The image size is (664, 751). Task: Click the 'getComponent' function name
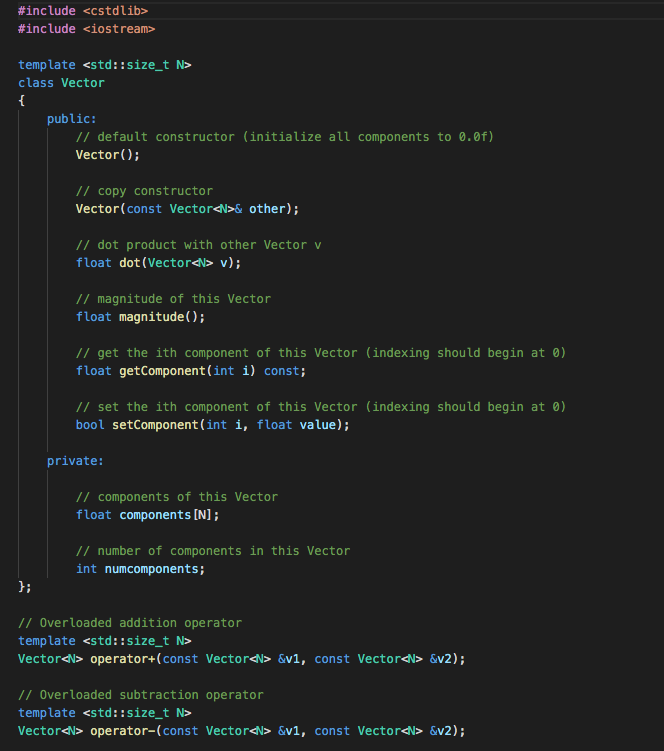click(162, 371)
